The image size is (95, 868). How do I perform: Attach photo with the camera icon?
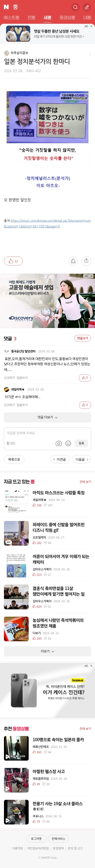pyautogui.click(x=59, y=443)
